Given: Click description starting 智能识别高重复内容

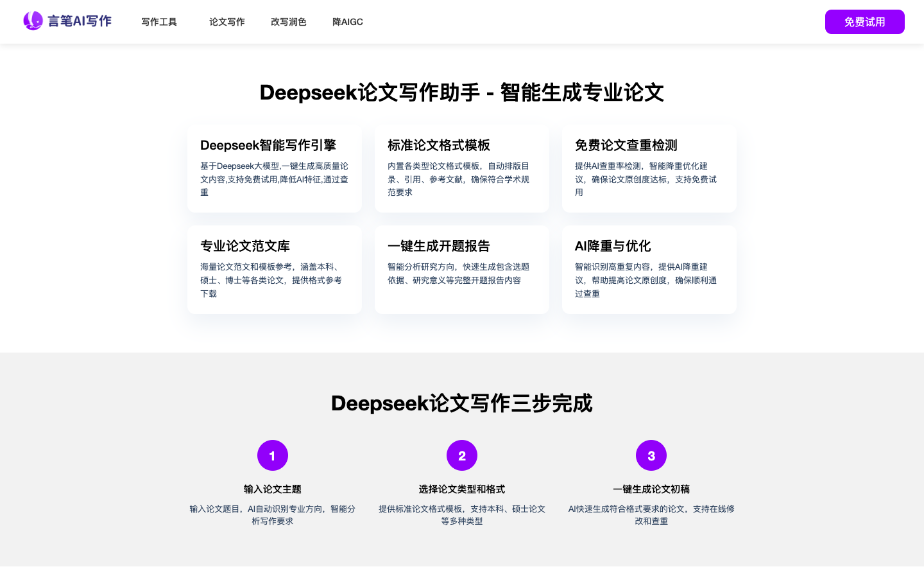Looking at the screenshot, I should (x=646, y=280).
